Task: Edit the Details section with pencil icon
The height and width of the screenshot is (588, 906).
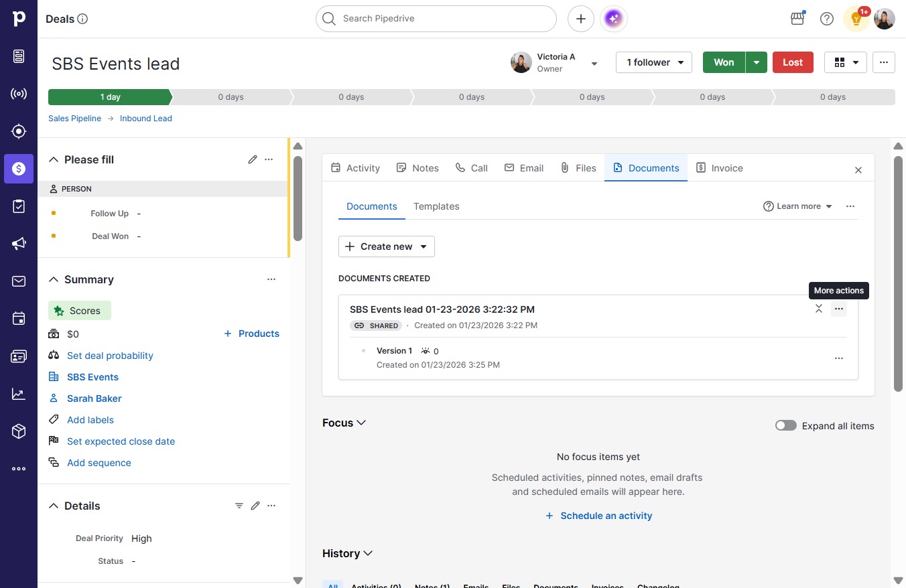Action: coord(255,506)
